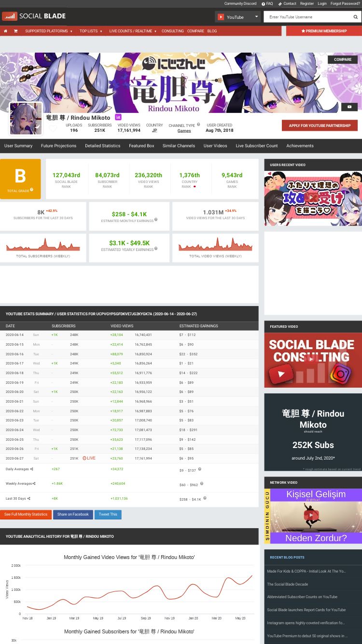
Task: Click Share on Facebook button
Action: click(73, 515)
